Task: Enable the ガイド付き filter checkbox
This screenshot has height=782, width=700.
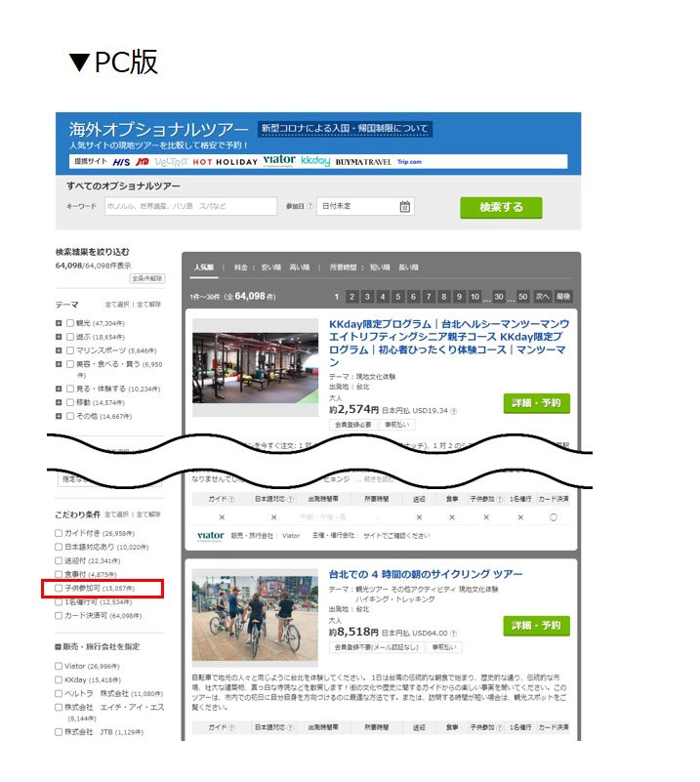Action: [x=59, y=534]
